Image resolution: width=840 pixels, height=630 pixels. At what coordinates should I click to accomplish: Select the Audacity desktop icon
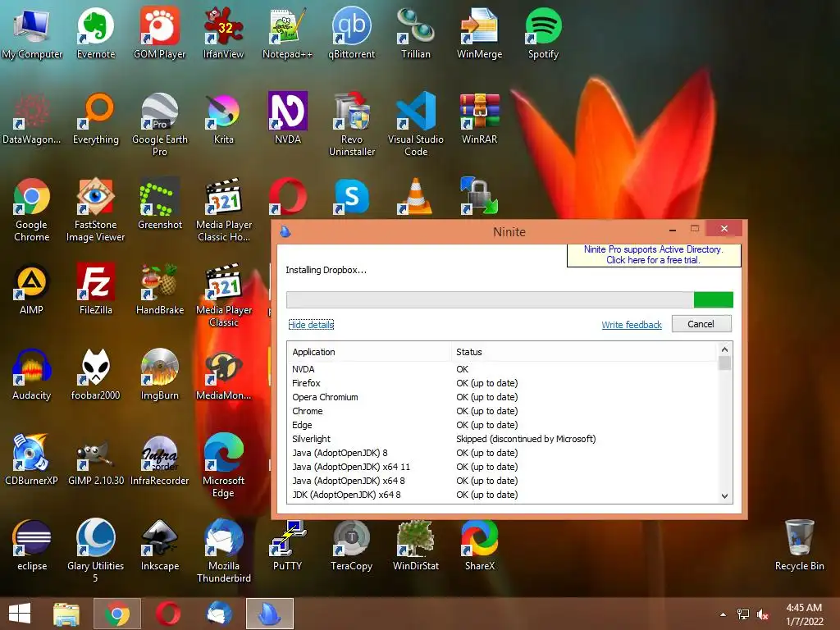coord(32,375)
